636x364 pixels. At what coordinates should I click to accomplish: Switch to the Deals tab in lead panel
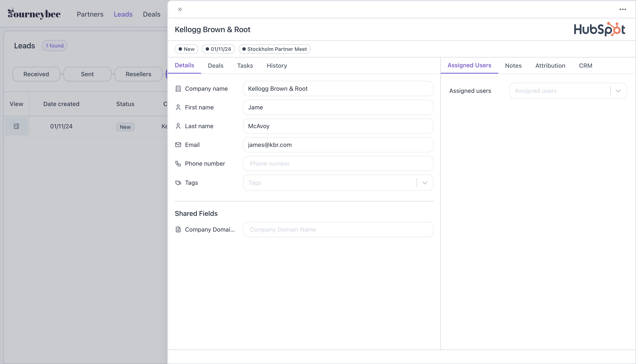click(215, 66)
